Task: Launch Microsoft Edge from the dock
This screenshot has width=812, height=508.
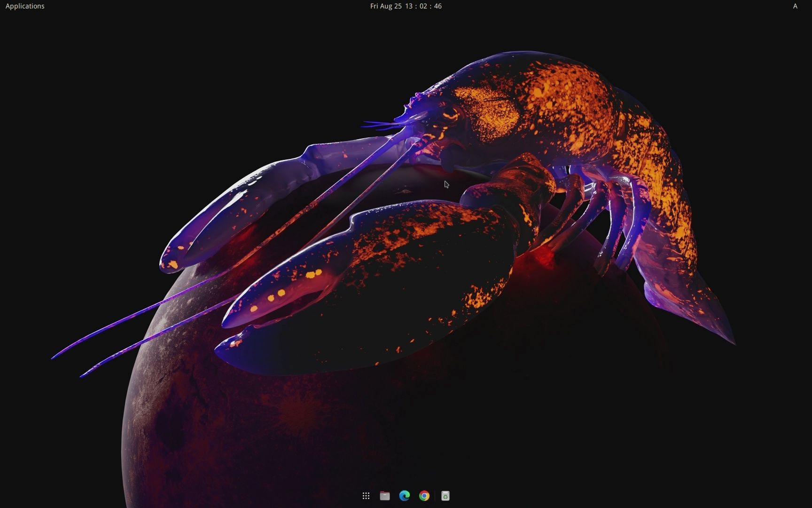Action: tap(405, 496)
